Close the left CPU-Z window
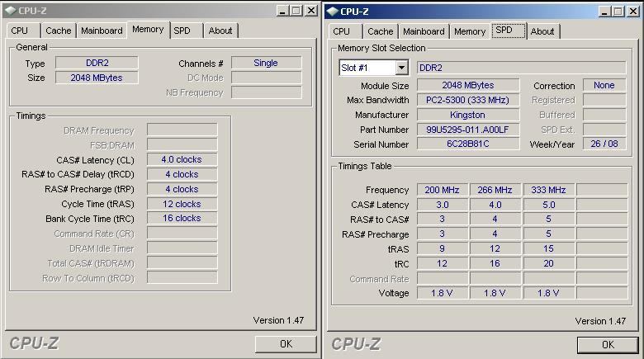 coord(311,11)
